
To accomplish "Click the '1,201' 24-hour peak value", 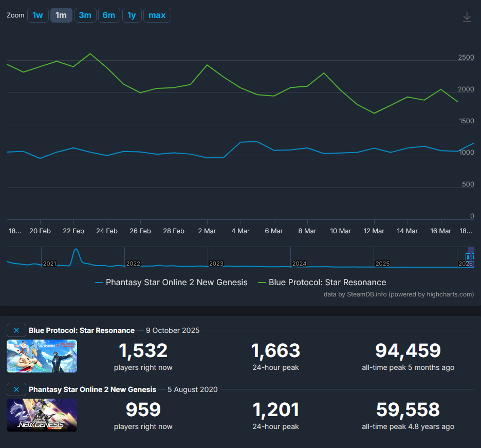I will [x=275, y=409].
